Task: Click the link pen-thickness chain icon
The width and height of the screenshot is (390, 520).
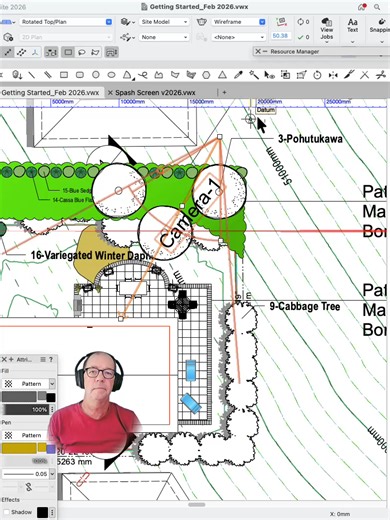Action: (x=29, y=487)
